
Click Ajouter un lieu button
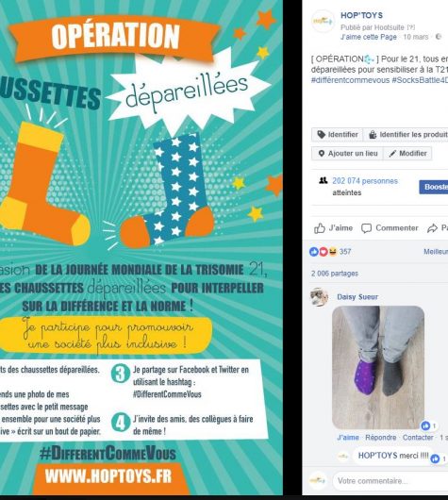(x=347, y=154)
